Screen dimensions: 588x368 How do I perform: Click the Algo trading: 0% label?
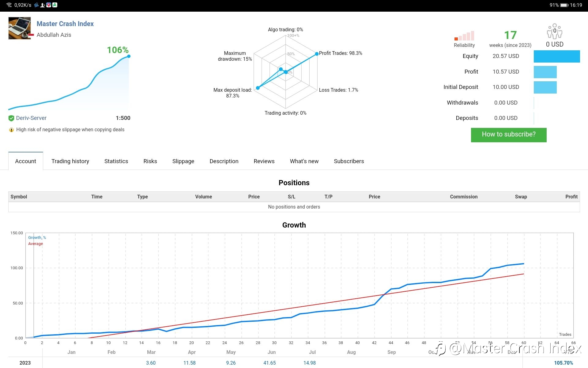coord(285,29)
